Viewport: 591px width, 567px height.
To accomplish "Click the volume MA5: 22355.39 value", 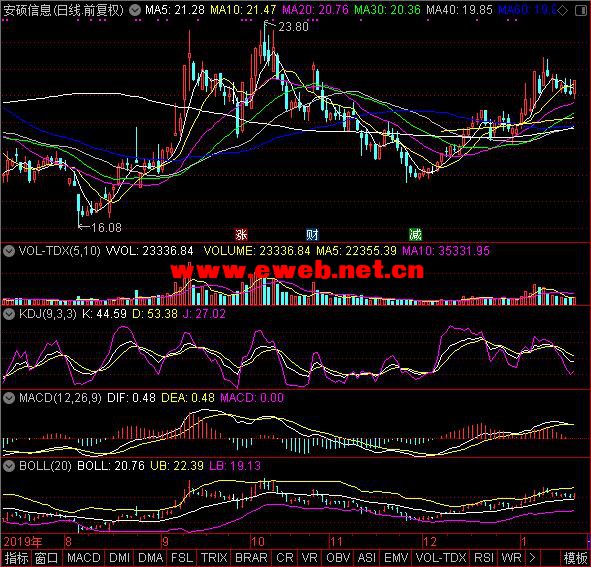I will point(356,251).
